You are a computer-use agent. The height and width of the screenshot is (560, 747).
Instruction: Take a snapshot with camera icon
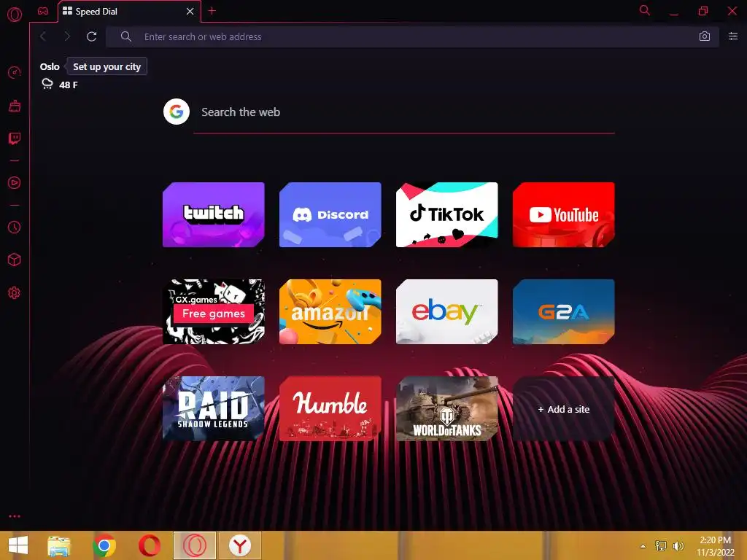(705, 36)
